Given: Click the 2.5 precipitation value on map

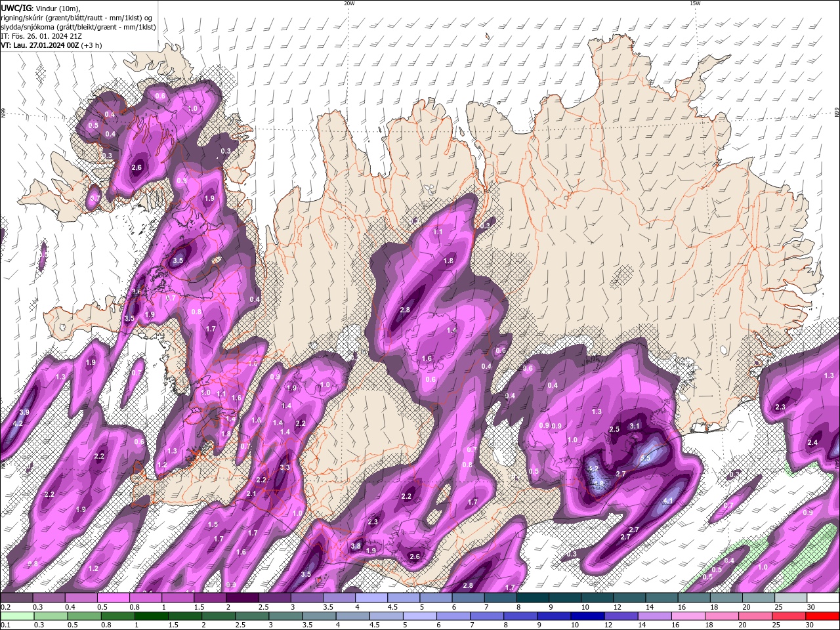Looking at the screenshot, I should 614,429.
